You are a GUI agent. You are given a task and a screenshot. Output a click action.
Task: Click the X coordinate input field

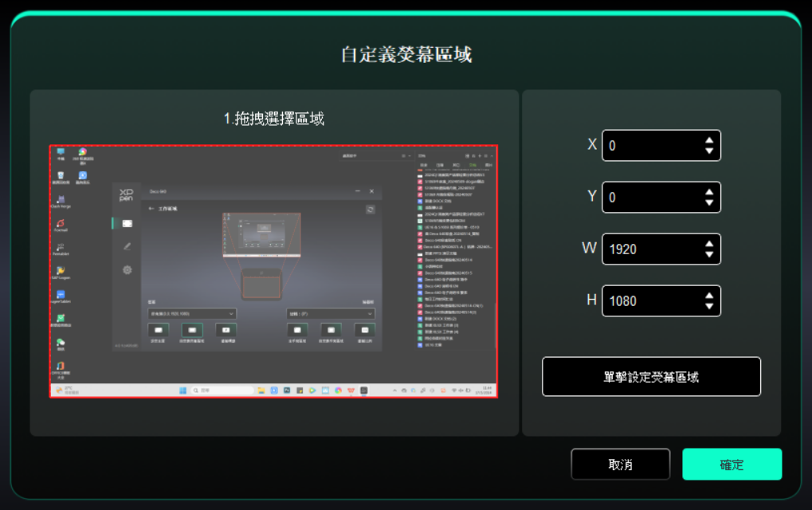[x=649, y=146]
